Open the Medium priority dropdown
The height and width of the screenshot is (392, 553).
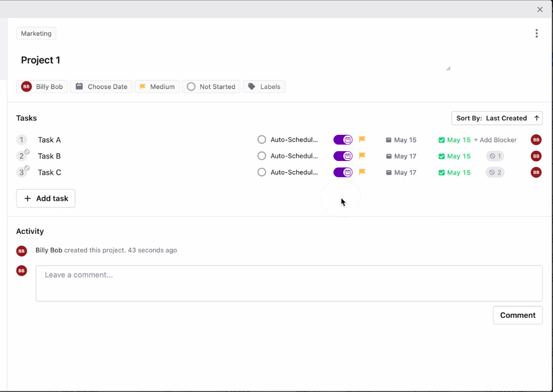point(157,87)
